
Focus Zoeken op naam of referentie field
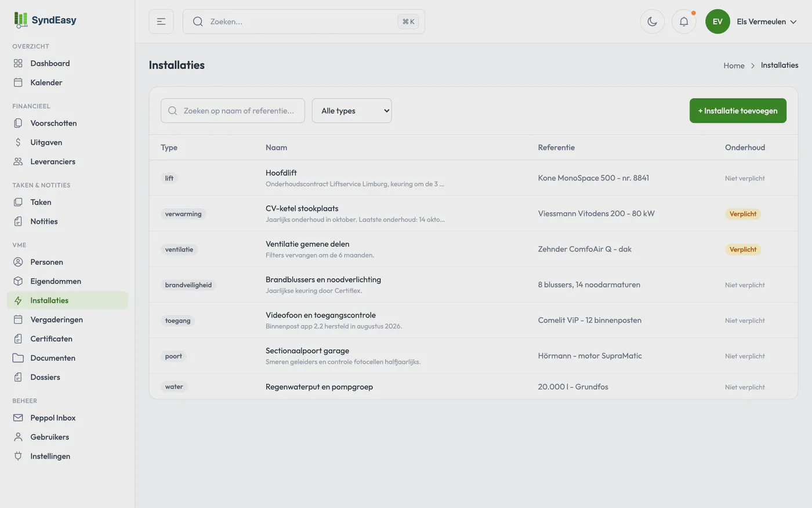(233, 110)
